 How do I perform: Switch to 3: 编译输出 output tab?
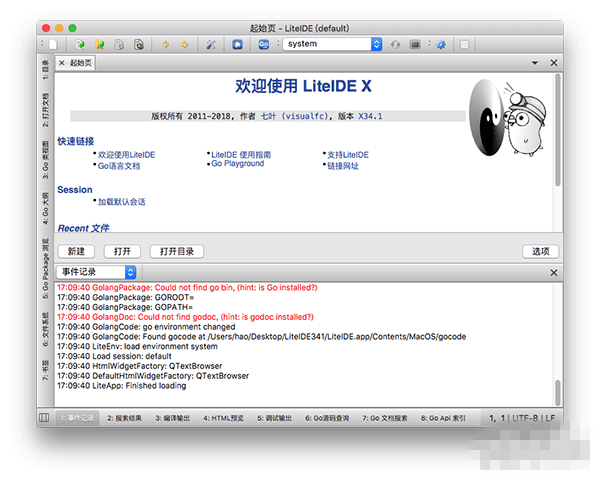(x=172, y=418)
